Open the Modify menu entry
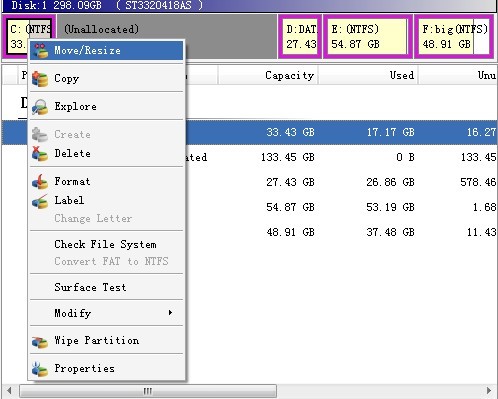This screenshot has height=399, width=498. coord(106,313)
